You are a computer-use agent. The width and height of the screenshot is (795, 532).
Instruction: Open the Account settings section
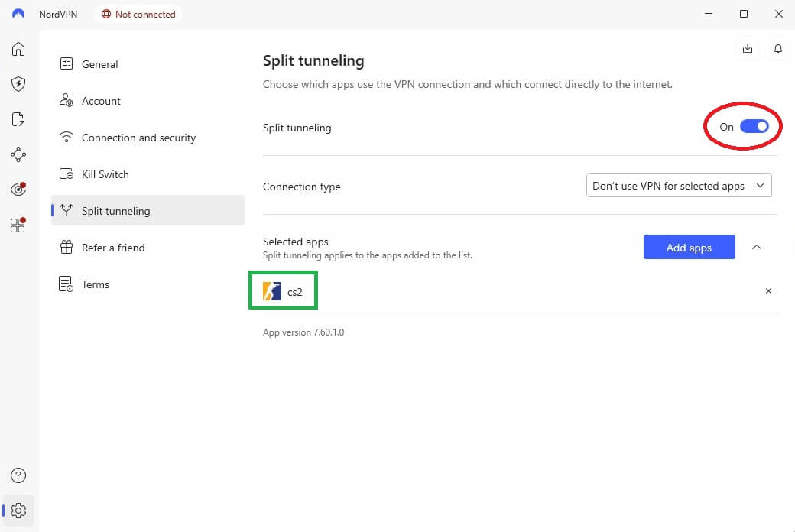(100, 101)
